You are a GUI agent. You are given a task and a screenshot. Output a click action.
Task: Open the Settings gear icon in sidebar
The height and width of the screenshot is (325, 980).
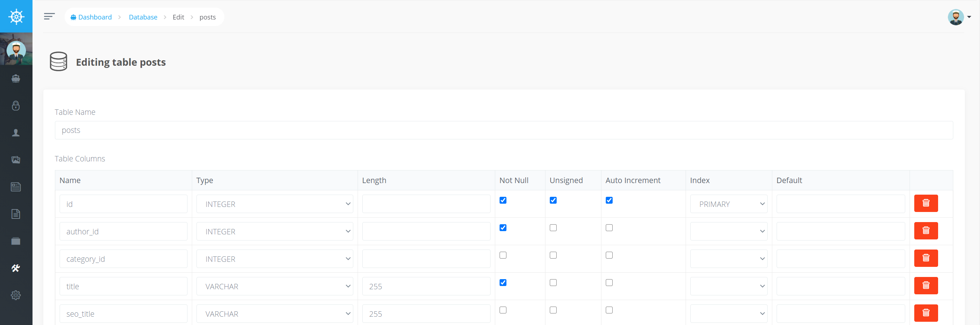[16, 295]
